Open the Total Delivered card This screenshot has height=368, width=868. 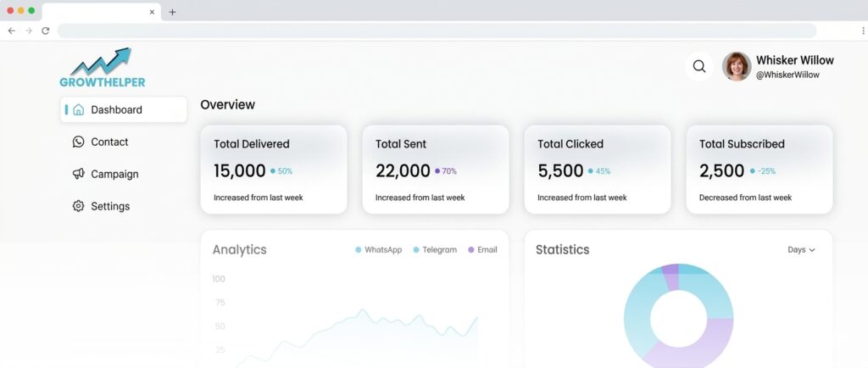click(x=273, y=170)
